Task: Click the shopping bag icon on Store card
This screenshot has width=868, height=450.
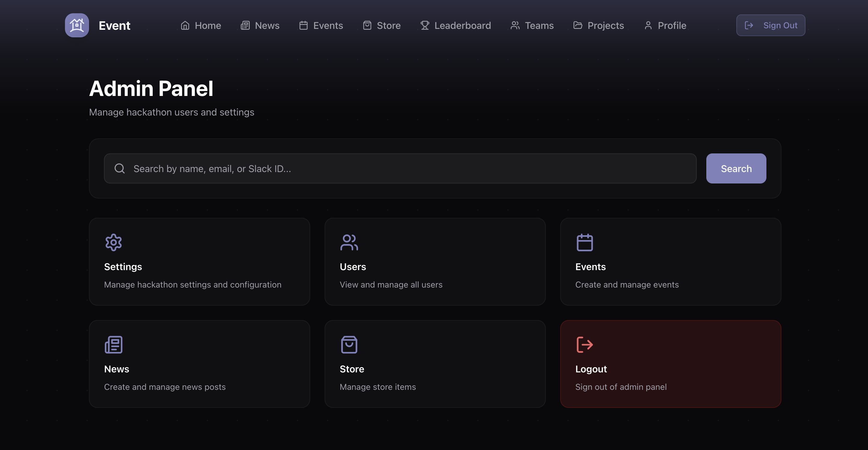Action: point(349,344)
